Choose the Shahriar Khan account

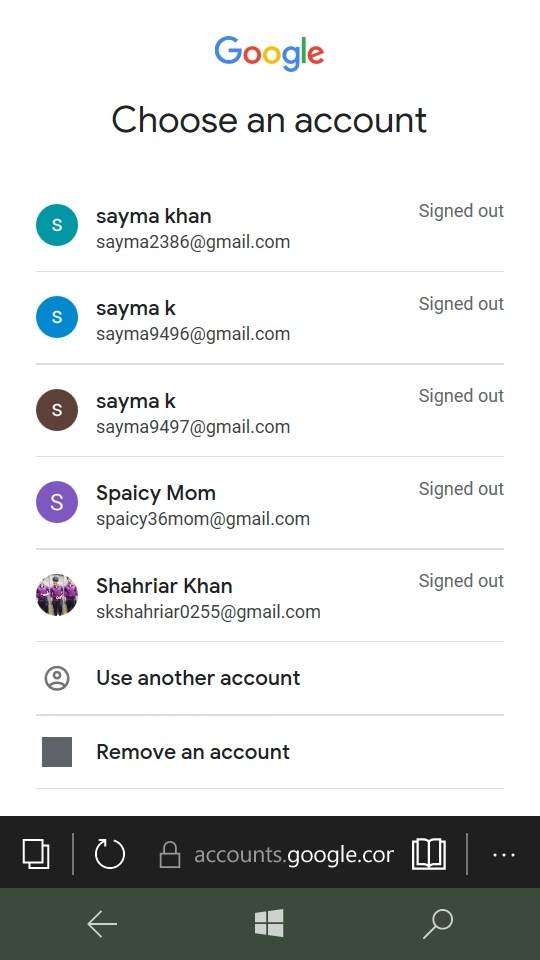(x=270, y=596)
